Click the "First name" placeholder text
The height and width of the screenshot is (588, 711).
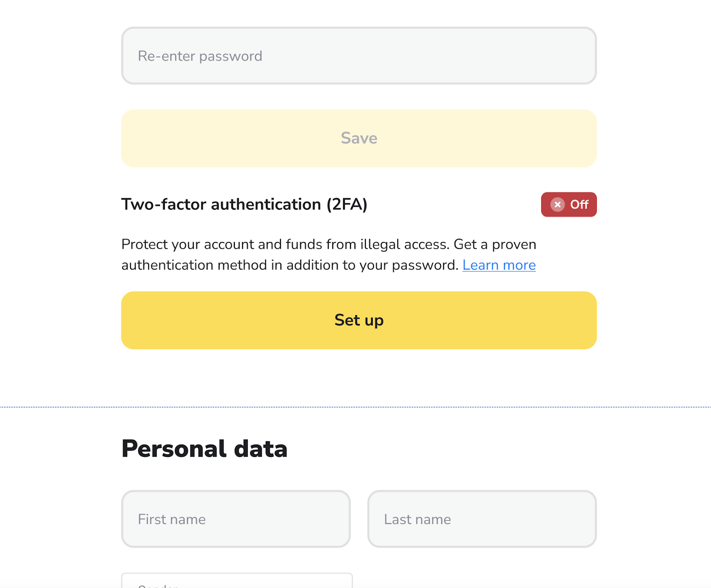(x=172, y=519)
